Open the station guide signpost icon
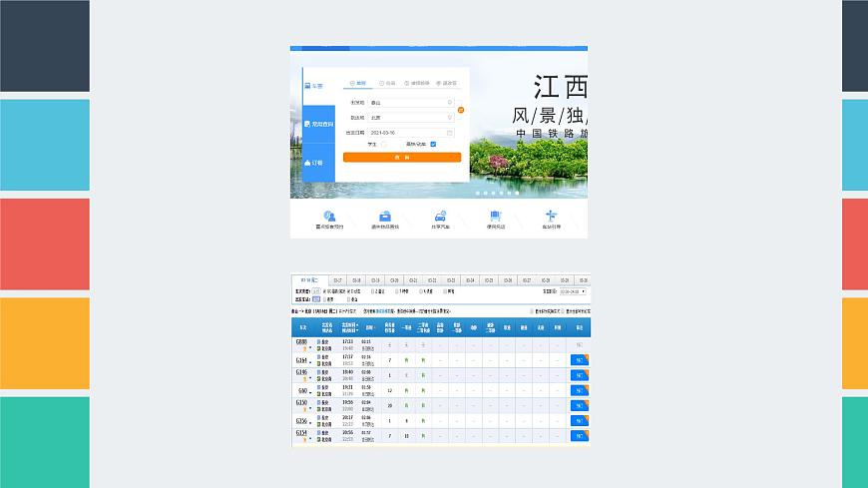Screen dimensions: 868x488 [551, 216]
